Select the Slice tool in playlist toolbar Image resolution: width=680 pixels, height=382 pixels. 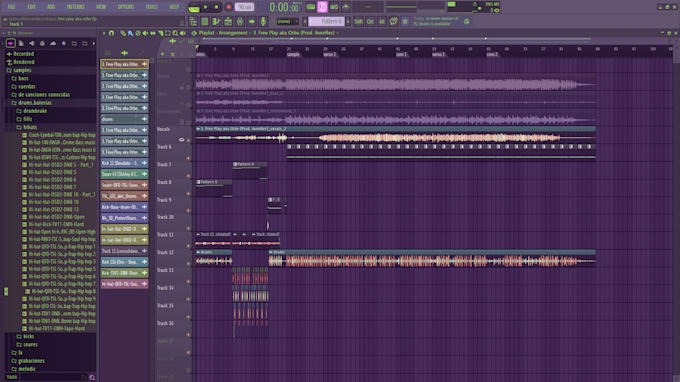pyautogui.click(x=160, y=33)
